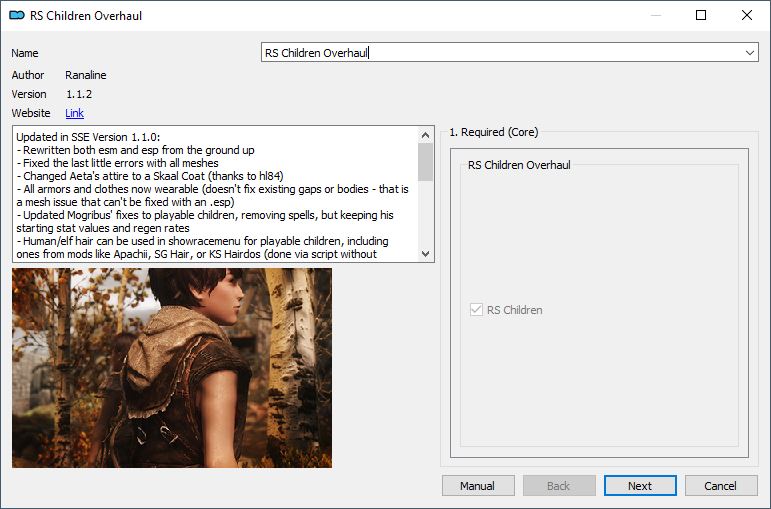
Task: Click the description scrollbar down arrow
Action: [x=425, y=254]
